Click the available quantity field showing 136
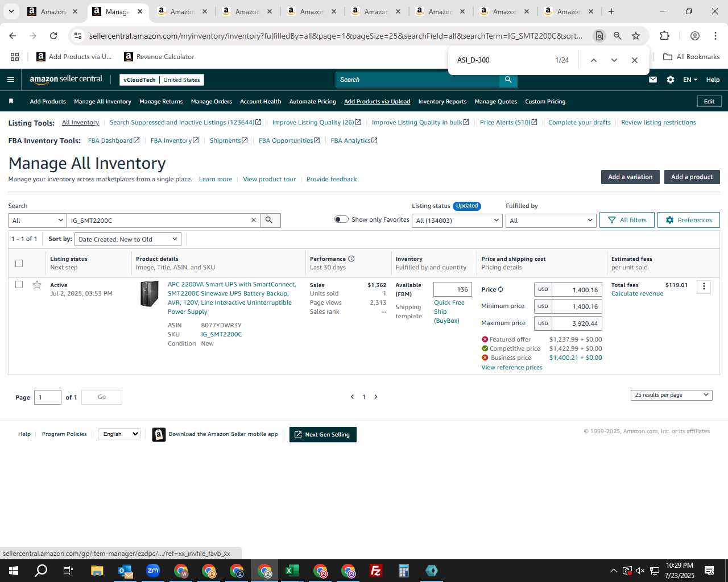Image resolution: width=728 pixels, height=582 pixels. (x=452, y=289)
